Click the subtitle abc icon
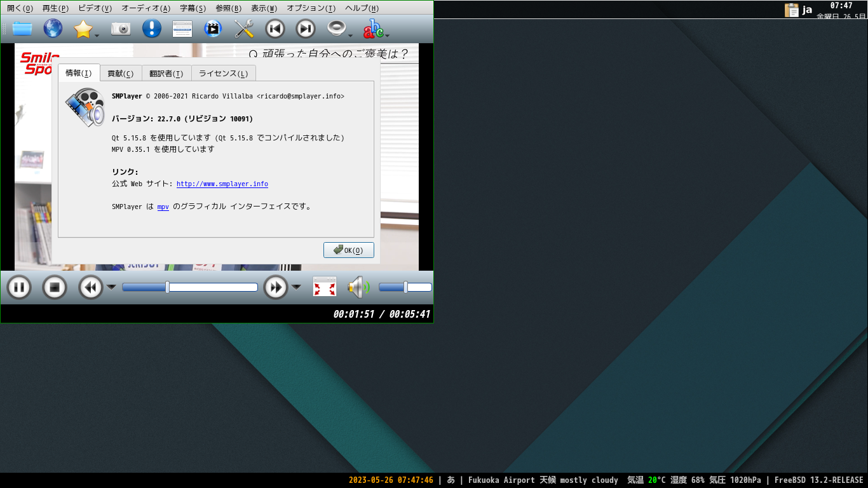The width and height of the screenshot is (868, 488). point(373,29)
